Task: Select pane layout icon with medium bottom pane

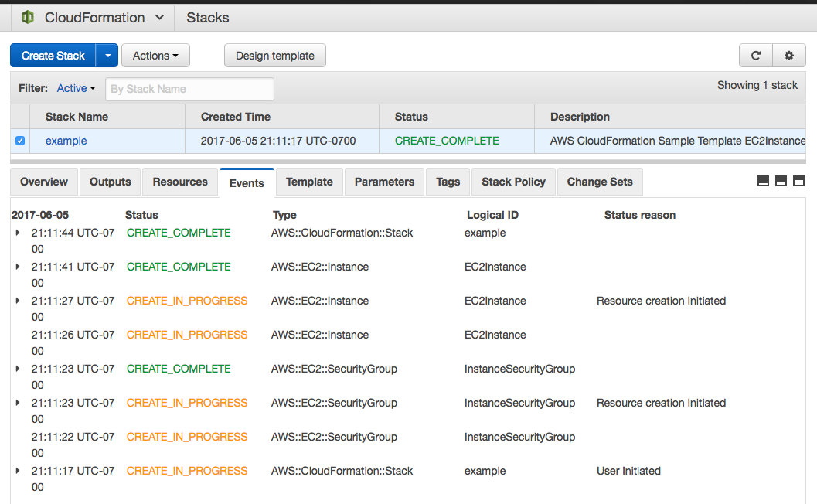Action: tap(781, 181)
